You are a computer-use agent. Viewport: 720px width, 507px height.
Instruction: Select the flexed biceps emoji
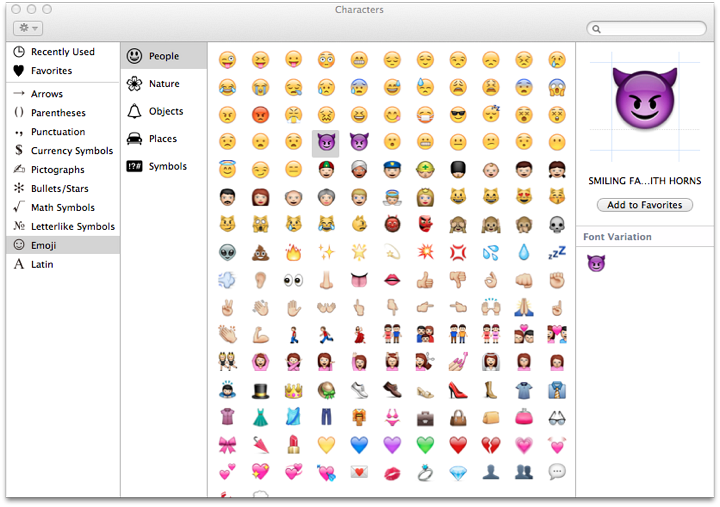260,335
